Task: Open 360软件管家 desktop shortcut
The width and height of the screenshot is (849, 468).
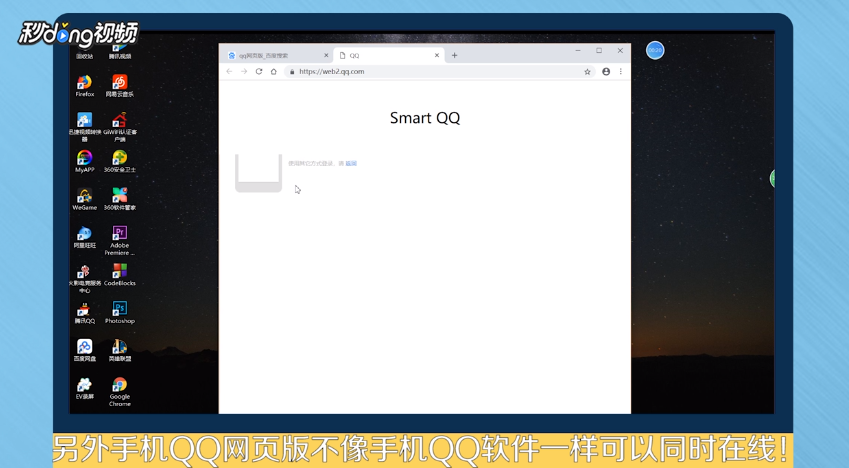Action: (120, 199)
